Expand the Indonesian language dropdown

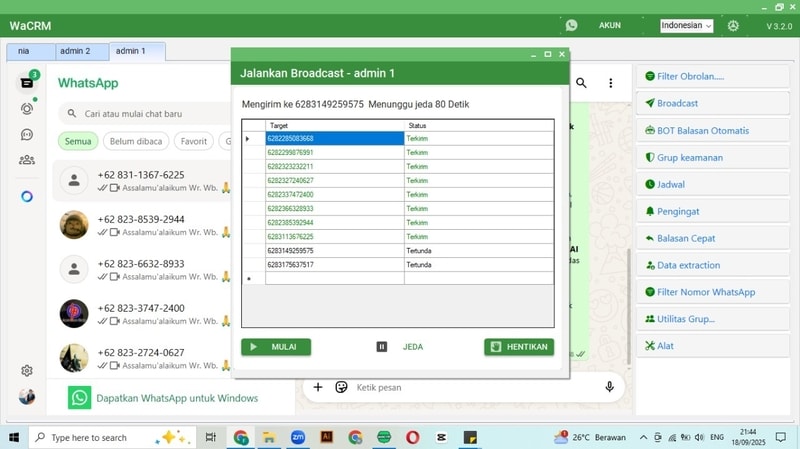pos(686,26)
